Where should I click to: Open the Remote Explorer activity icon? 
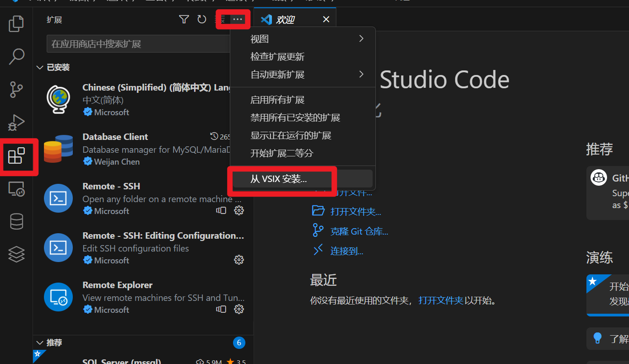16,188
